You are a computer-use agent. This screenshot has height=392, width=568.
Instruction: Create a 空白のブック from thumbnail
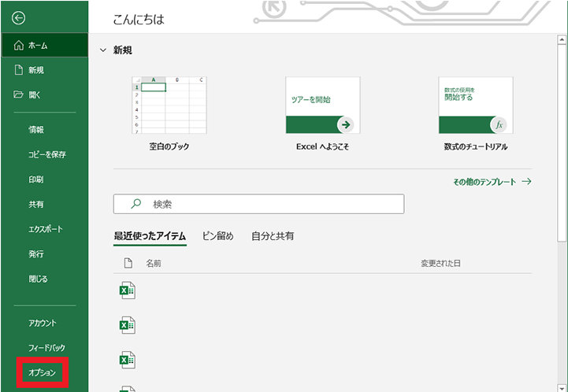click(169, 105)
